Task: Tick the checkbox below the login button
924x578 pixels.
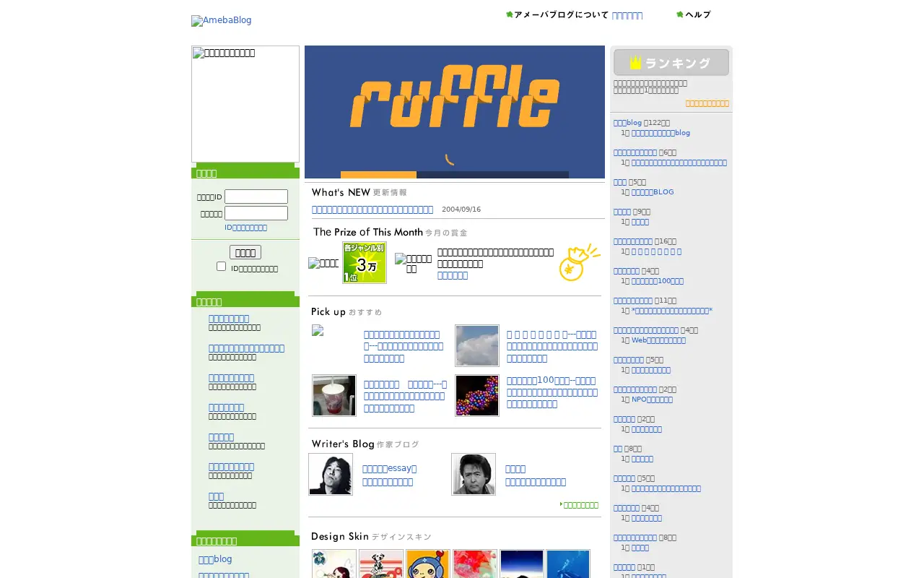Action: click(x=221, y=267)
